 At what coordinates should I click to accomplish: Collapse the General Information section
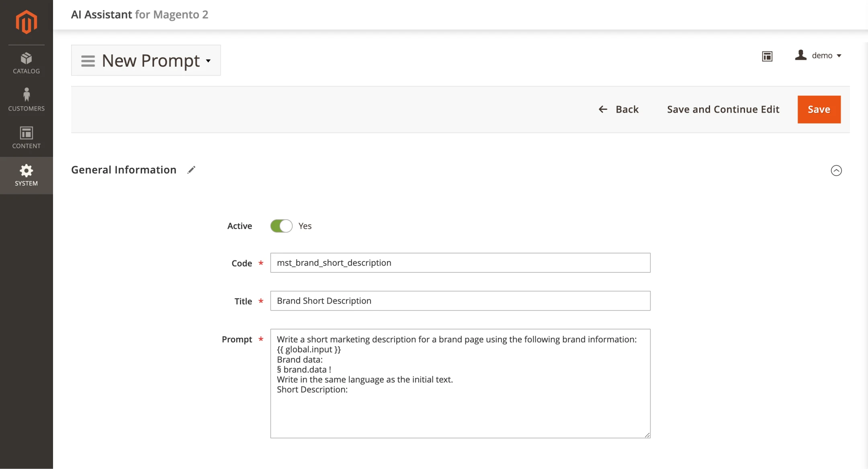836,171
